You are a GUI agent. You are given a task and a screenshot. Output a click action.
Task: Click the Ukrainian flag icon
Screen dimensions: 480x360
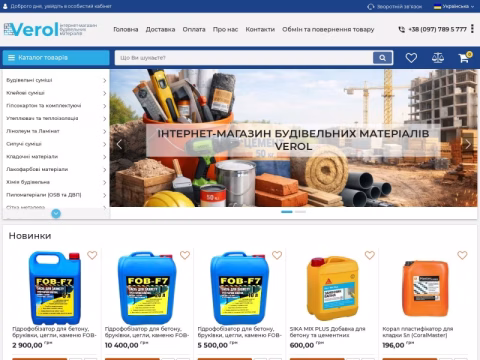click(x=437, y=7)
